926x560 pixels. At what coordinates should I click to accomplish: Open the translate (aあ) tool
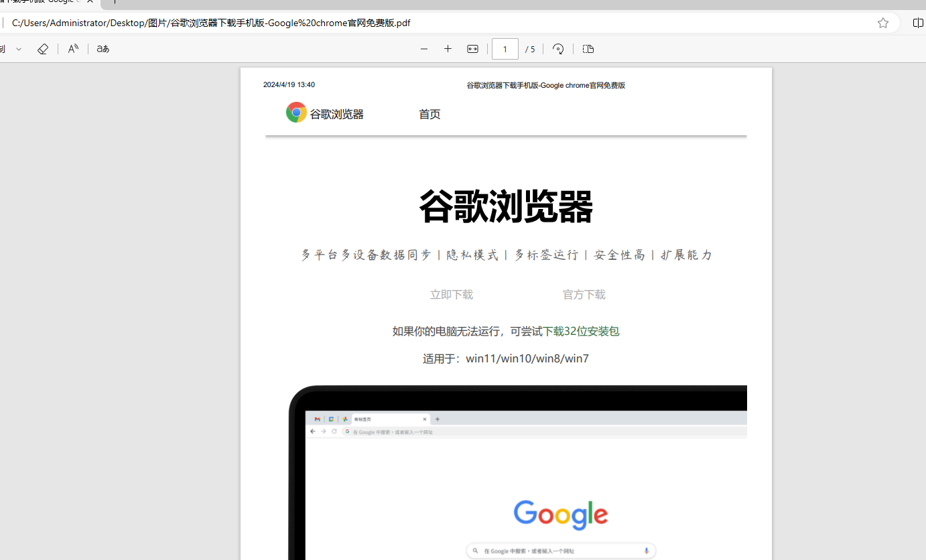coord(103,49)
